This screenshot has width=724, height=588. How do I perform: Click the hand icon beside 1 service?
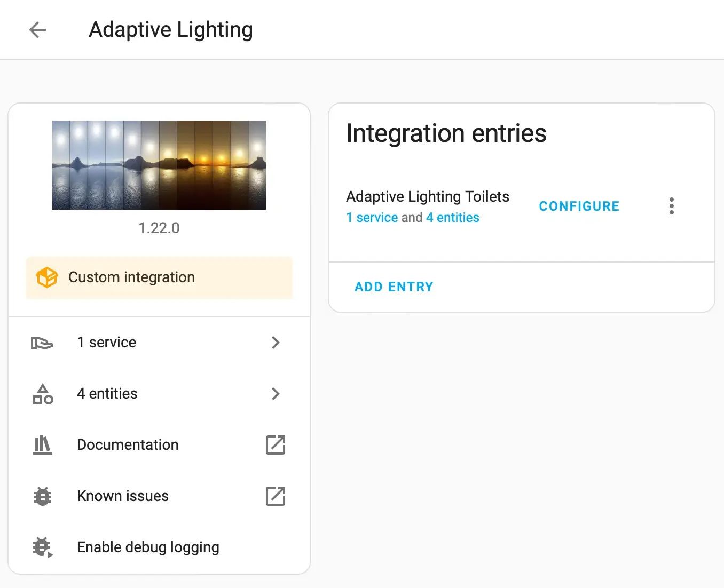42,343
